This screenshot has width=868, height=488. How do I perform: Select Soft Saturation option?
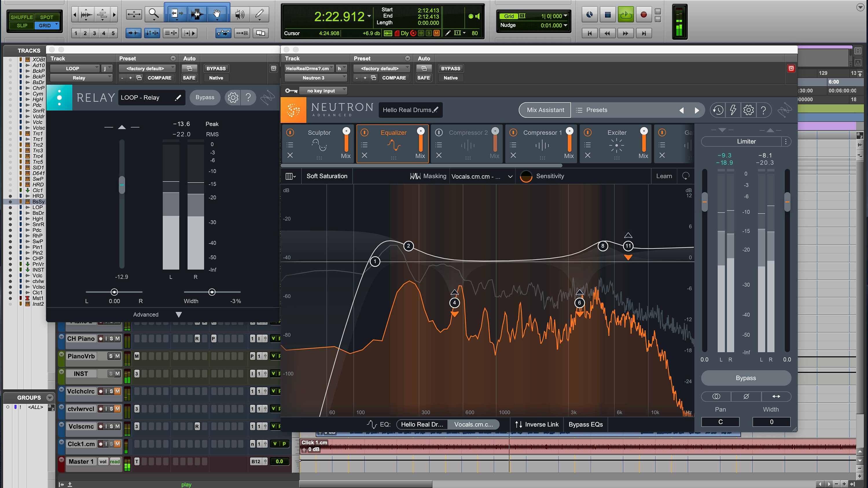326,176
